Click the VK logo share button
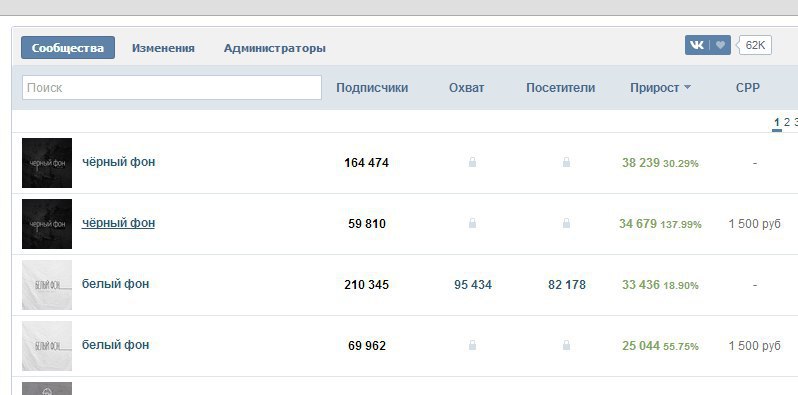Screen dimensions: 798x395 tap(697, 45)
